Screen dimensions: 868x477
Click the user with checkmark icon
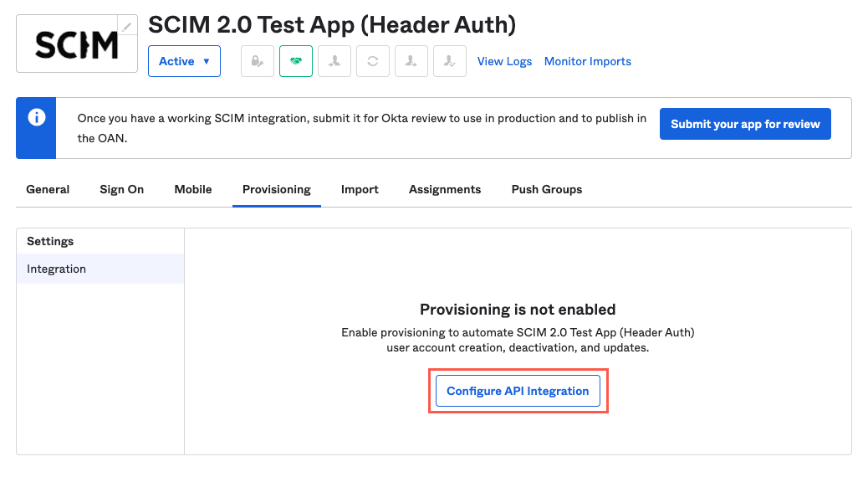pos(450,61)
